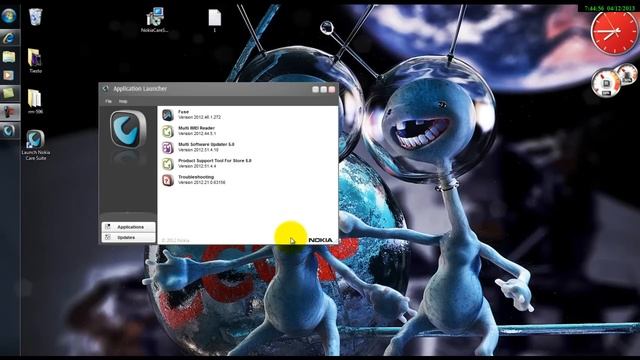Click the Troubleshooting app icon
Screen dimensions: 640x360
tap(168, 180)
